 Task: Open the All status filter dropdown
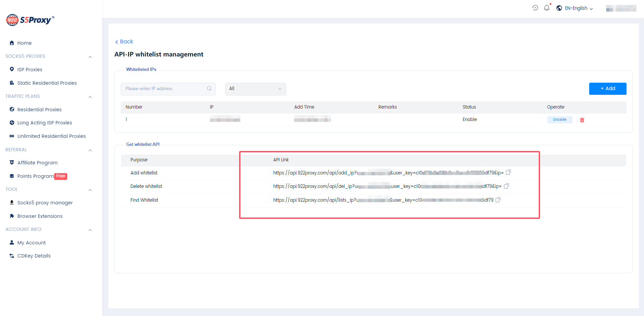255,89
